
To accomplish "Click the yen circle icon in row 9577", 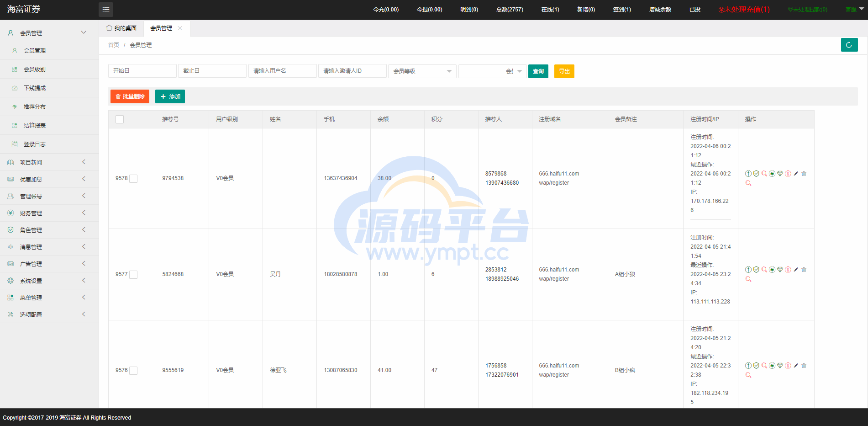I will [772, 270].
